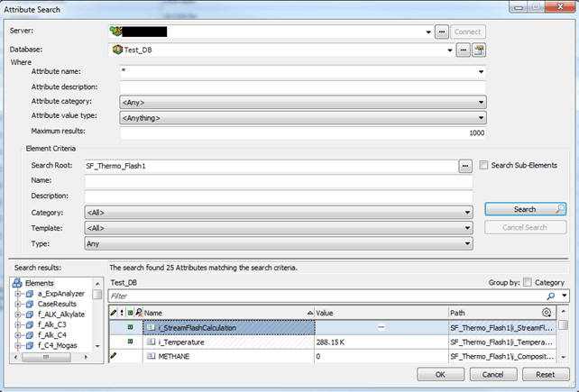
Task: Select the i_StreamFlashCalculation attribute name
Action: tap(198, 327)
